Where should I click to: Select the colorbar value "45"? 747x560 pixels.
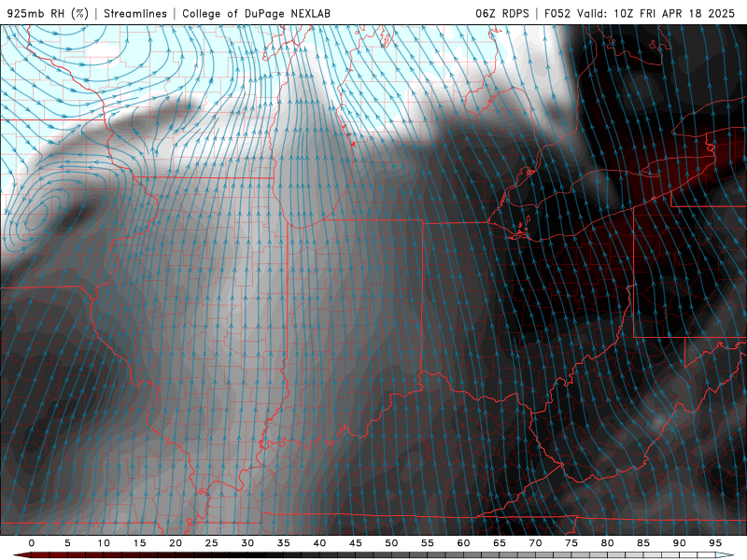pos(356,543)
